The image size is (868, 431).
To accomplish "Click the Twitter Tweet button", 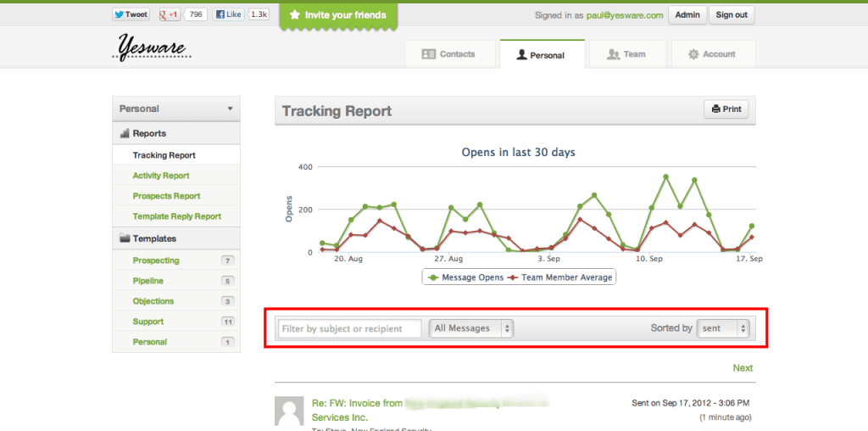I will [x=131, y=14].
